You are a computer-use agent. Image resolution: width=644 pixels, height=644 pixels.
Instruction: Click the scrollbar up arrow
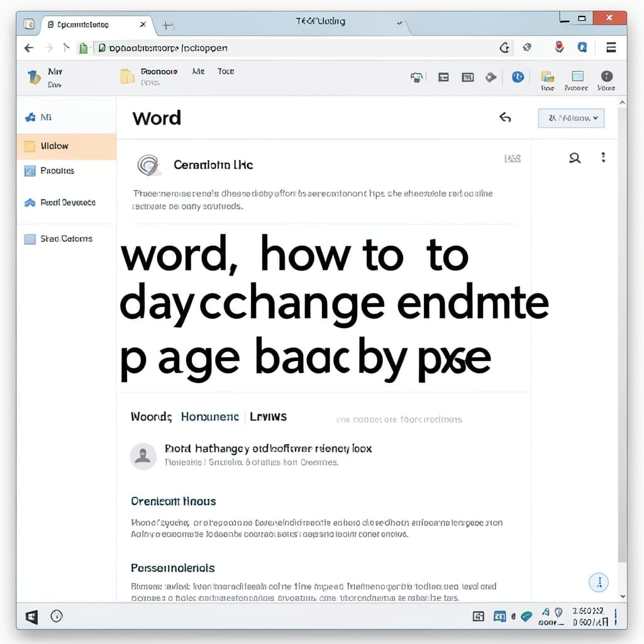(622, 103)
